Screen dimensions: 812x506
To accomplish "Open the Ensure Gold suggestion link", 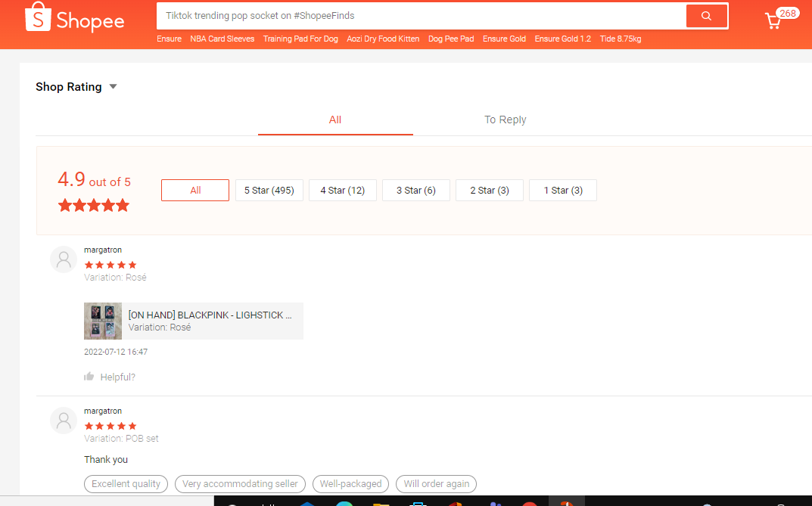I will pos(505,39).
